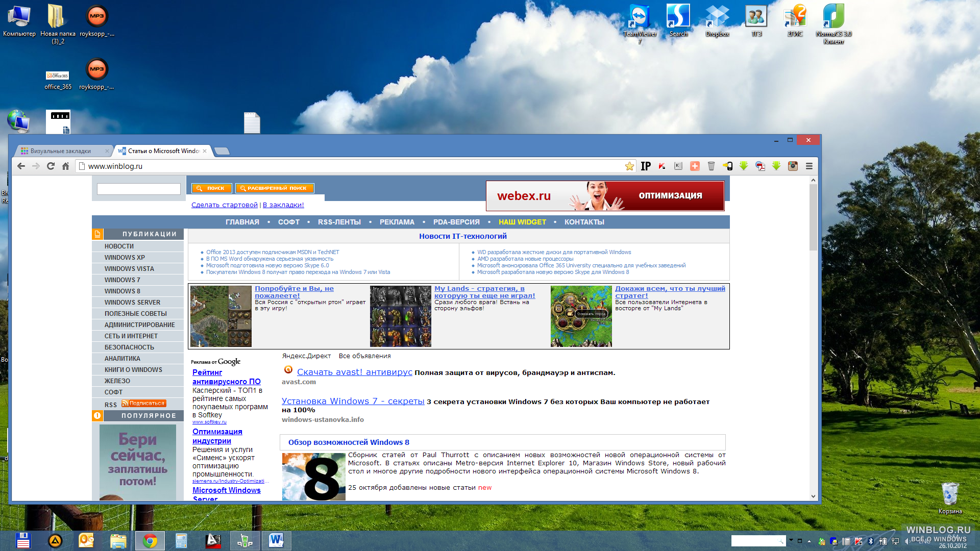Open RSS-ЛЕНТЫ in the navigation bar
The width and height of the screenshot is (980, 551).
point(339,222)
